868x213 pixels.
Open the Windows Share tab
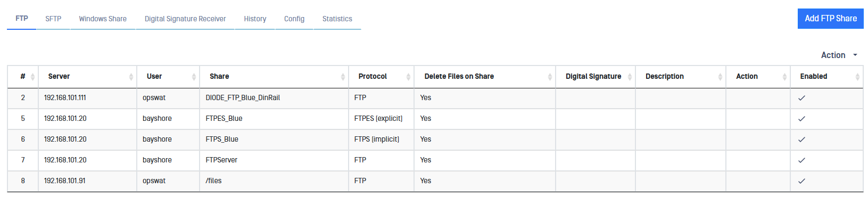[x=103, y=19]
